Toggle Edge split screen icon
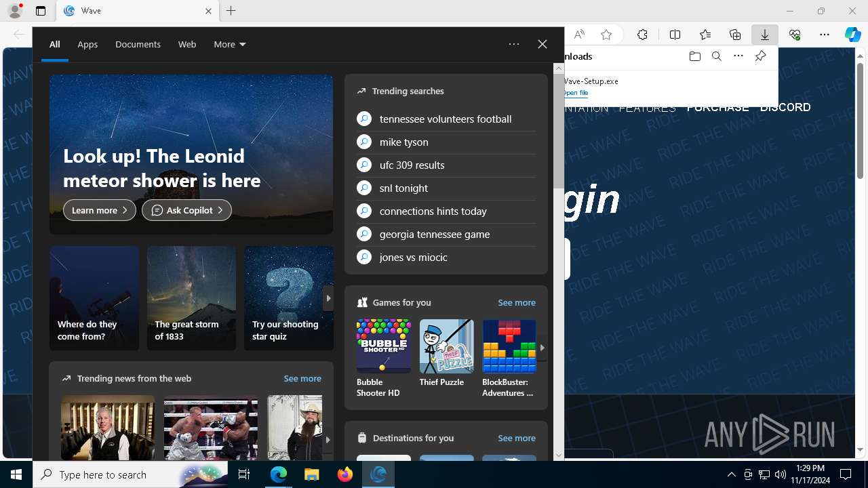The height and width of the screenshot is (488, 868). [x=675, y=35]
